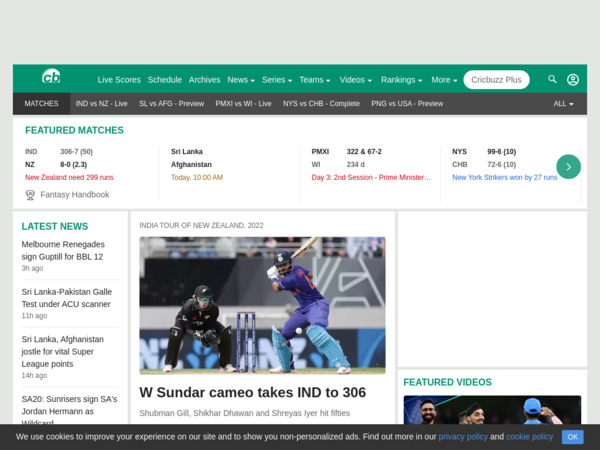Open the Schedule page
The height and width of the screenshot is (450, 600).
pyautogui.click(x=165, y=80)
